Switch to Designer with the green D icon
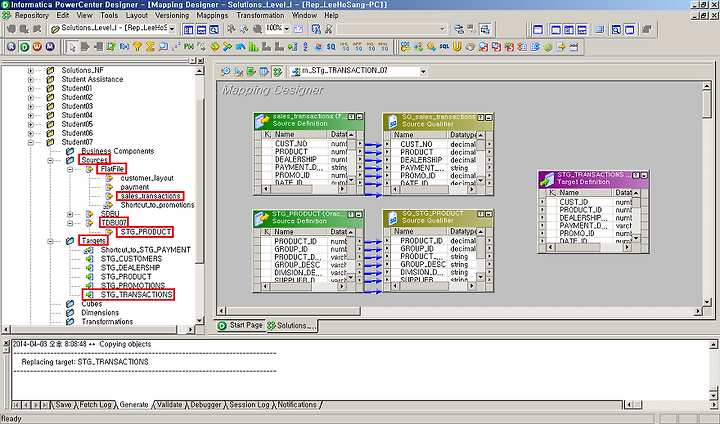Image resolution: width=720 pixels, height=424 pixels. pos(24,46)
